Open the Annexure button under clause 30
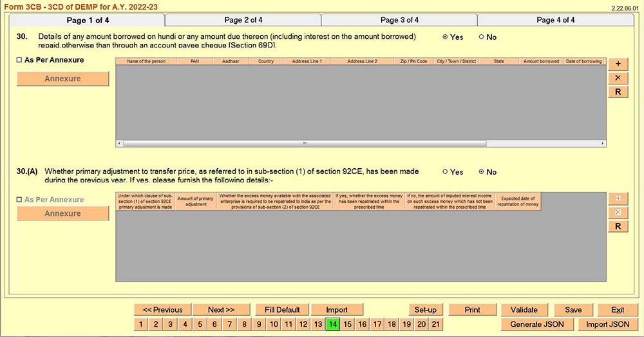Viewport: 644px width, 337px height. [62, 79]
